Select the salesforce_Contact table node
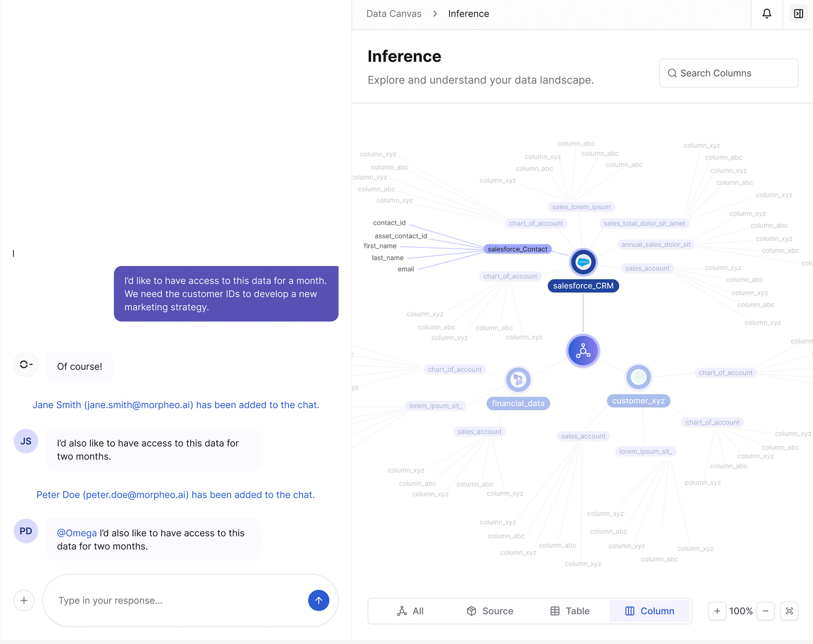813x644 pixels. [x=517, y=249]
